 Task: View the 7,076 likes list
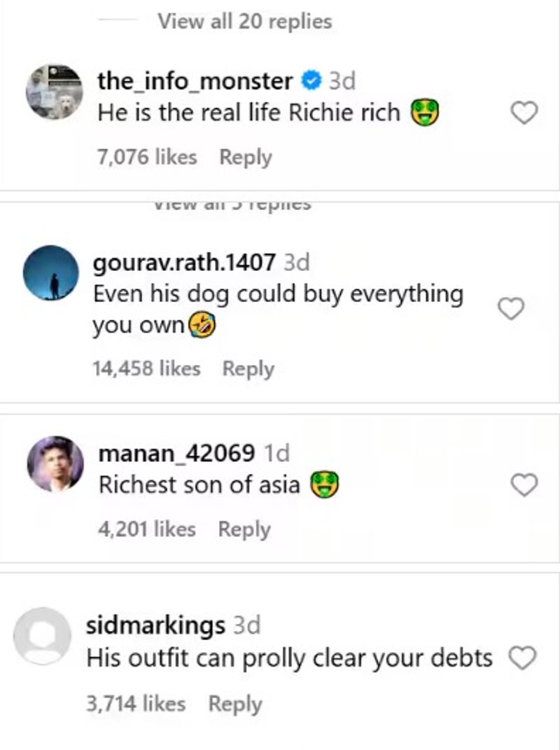point(147,157)
